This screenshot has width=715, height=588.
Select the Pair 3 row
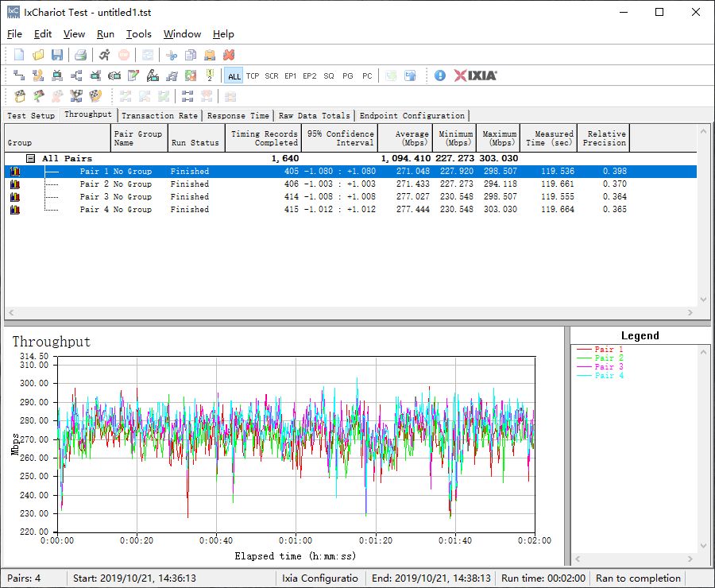click(x=350, y=196)
